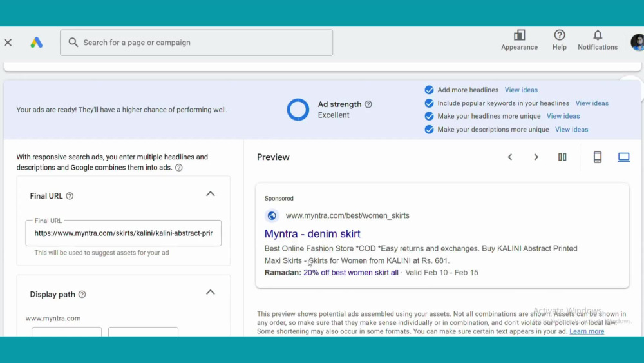Click the Myntra - denim skirt headline
The width and height of the screenshot is (644, 363).
(x=312, y=233)
